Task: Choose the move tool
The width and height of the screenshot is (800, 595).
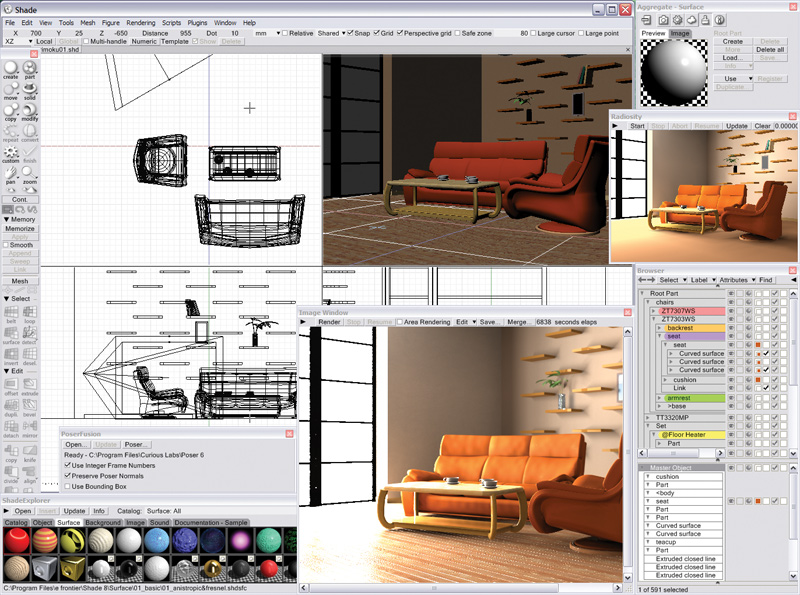Action: (x=11, y=91)
